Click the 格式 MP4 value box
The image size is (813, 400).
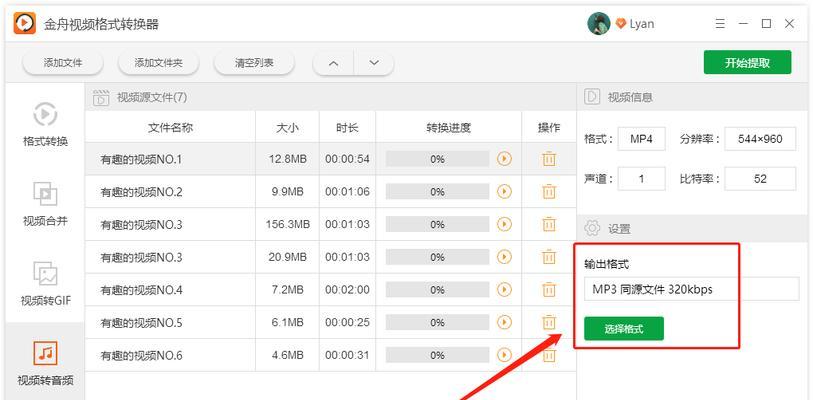(641, 139)
